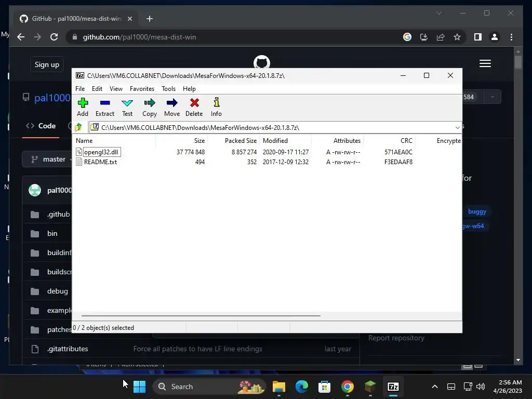Open the Info properties icon
532x399 pixels.
pyautogui.click(x=216, y=107)
